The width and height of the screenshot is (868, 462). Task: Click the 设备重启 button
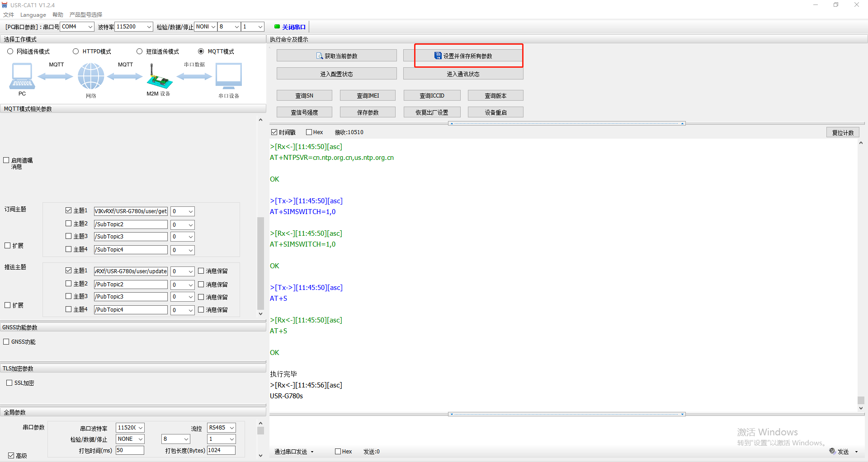(x=495, y=112)
